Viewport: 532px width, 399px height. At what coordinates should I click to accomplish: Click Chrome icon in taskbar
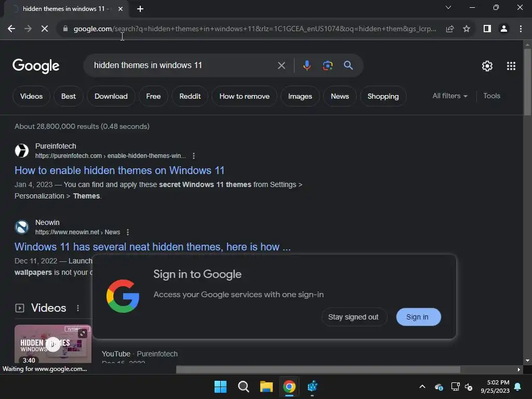click(289, 387)
